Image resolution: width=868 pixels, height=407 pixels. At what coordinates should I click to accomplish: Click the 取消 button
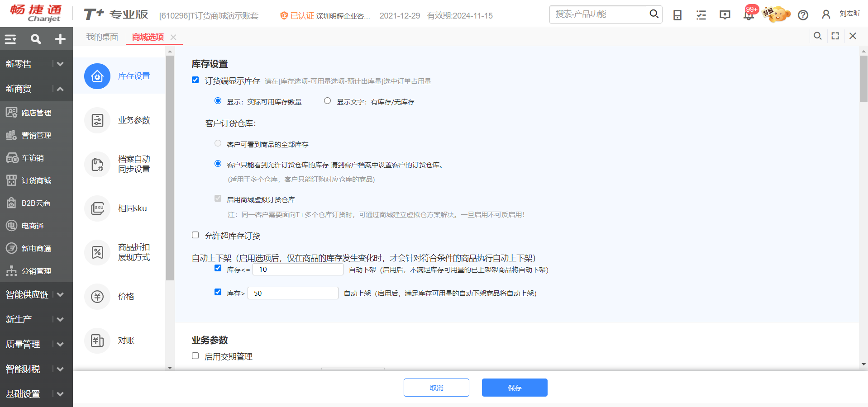436,388
